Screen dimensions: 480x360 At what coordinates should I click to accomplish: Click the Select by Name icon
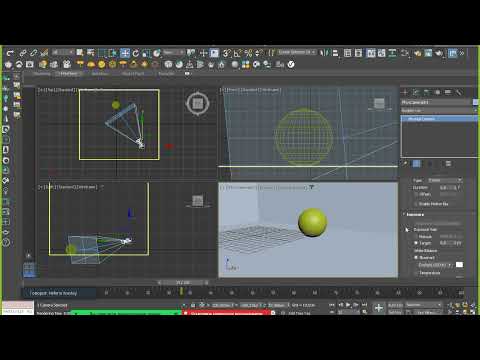point(90,53)
